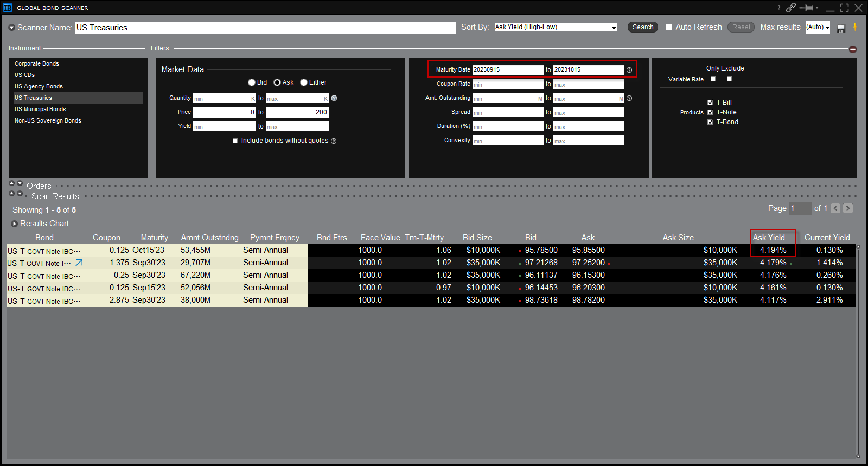Go to the previous results page arrow

[835, 208]
